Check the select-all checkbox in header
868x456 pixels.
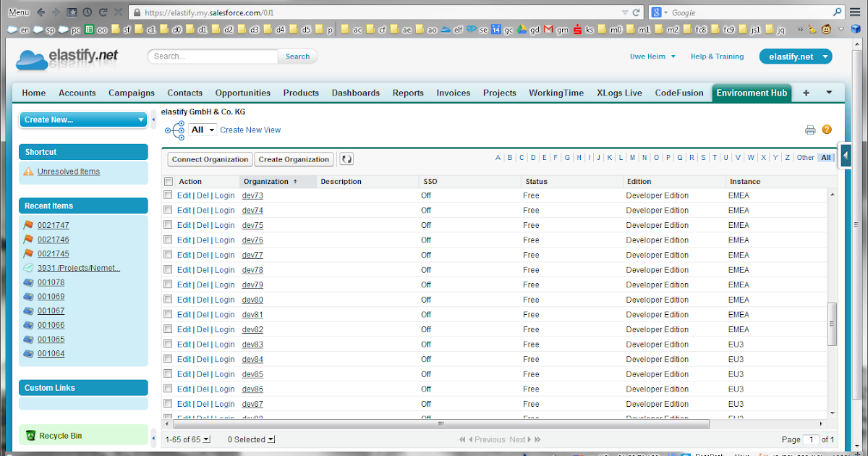pos(169,182)
